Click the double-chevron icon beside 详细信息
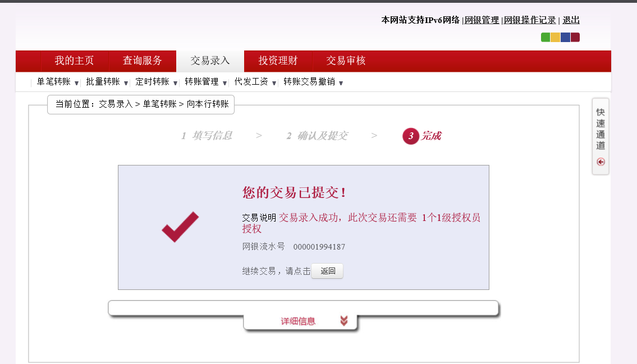The width and height of the screenshot is (637, 364). tap(344, 321)
